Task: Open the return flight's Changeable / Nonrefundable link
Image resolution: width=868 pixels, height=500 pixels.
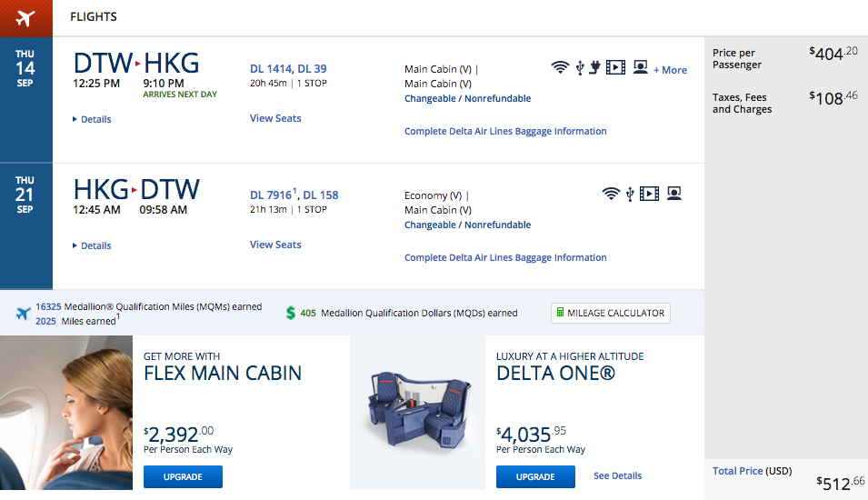Action: [467, 225]
